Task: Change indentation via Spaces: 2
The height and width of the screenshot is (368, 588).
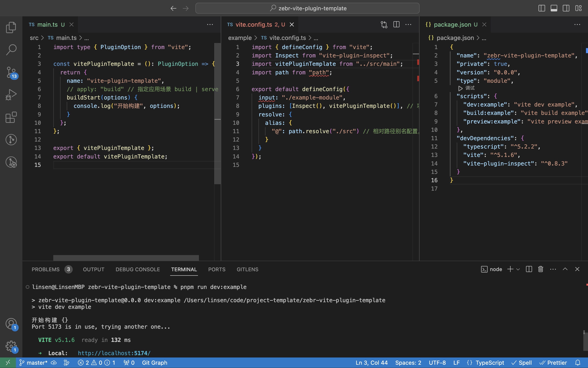Action: coord(408,363)
